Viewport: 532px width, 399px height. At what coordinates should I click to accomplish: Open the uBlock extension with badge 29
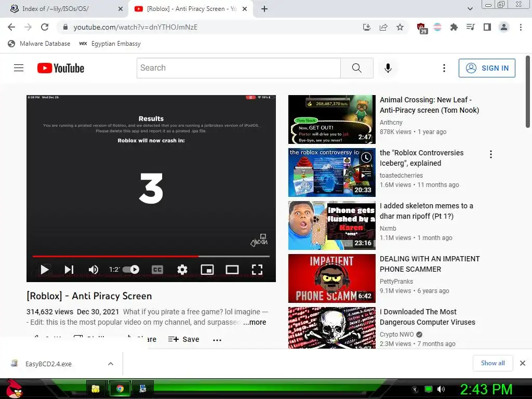coord(421,28)
